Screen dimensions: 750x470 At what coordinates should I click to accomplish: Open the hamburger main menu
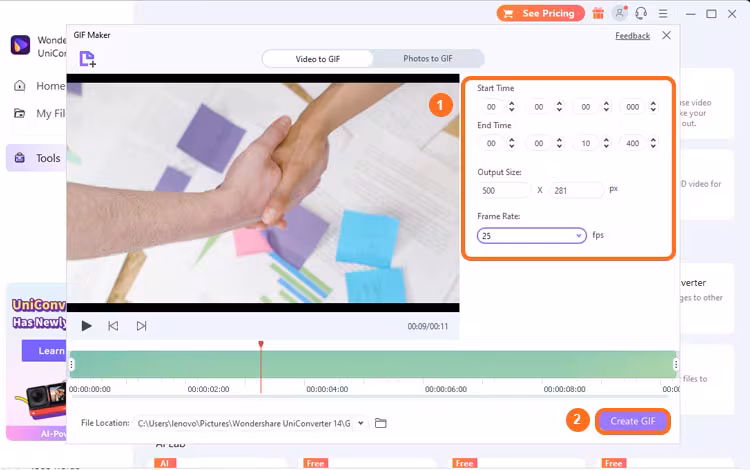[663, 14]
